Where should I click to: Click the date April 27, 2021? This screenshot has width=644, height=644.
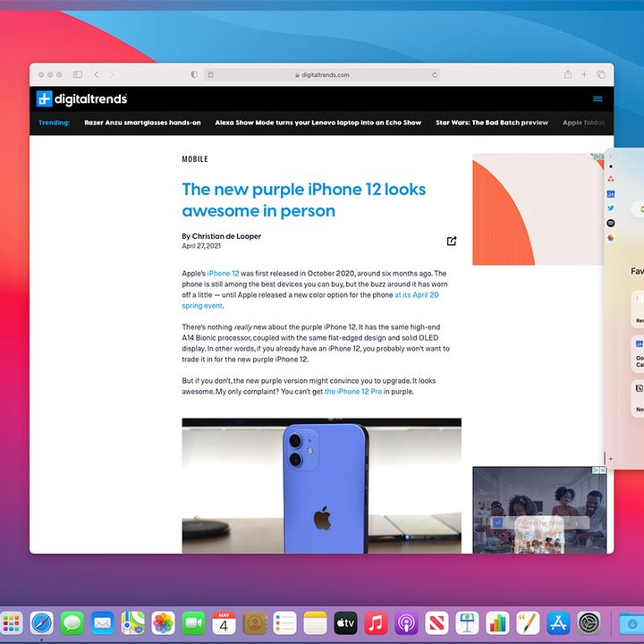201,246
